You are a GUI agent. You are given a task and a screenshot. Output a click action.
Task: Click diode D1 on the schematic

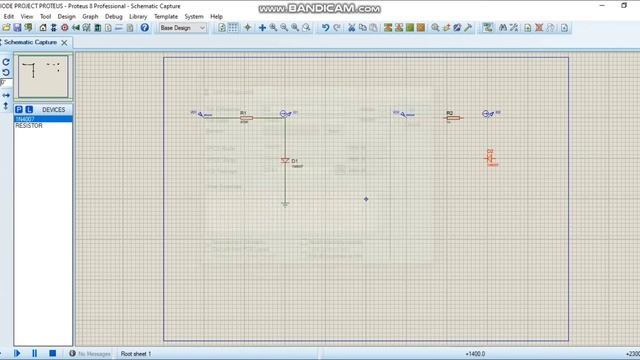click(285, 161)
